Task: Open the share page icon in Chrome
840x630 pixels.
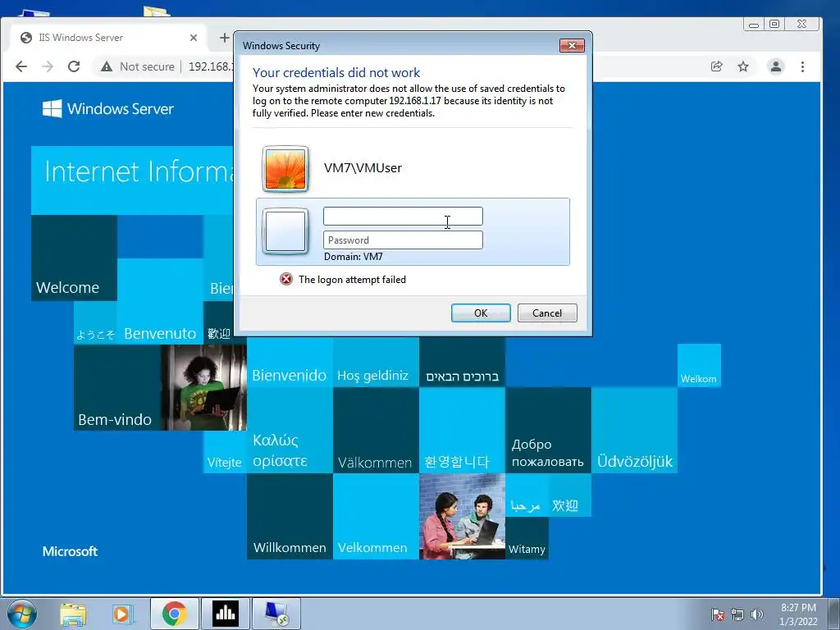Action: [716, 66]
